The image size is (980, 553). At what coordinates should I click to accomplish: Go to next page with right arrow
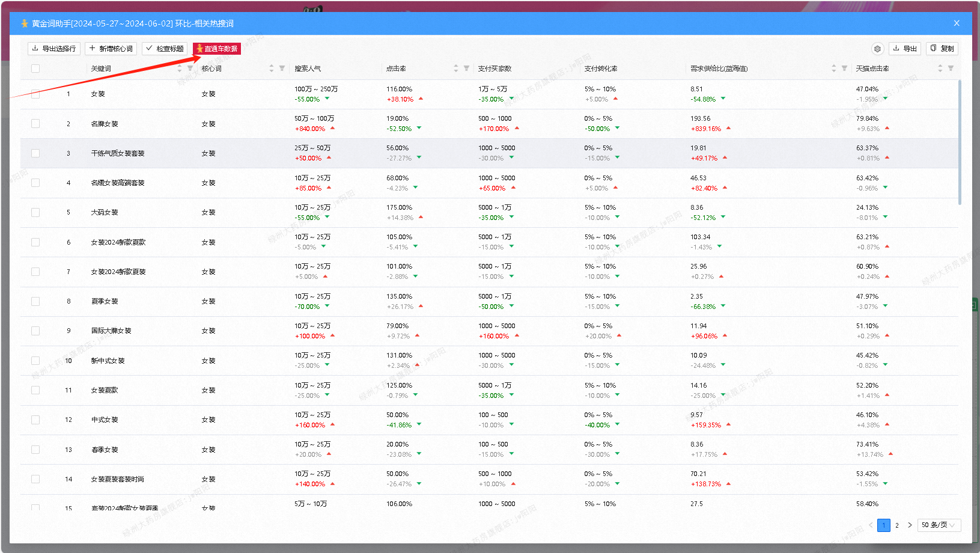tap(910, 525)
